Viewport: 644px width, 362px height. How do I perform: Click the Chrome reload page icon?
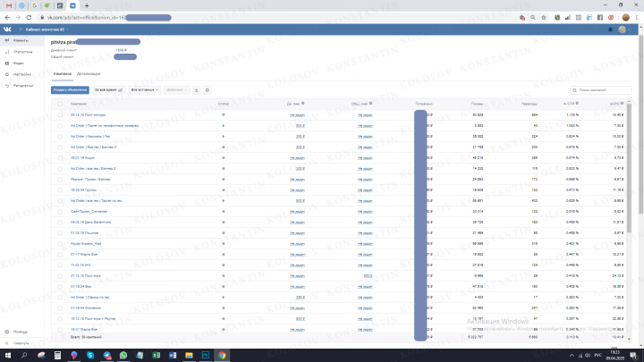tap(29, 18)
